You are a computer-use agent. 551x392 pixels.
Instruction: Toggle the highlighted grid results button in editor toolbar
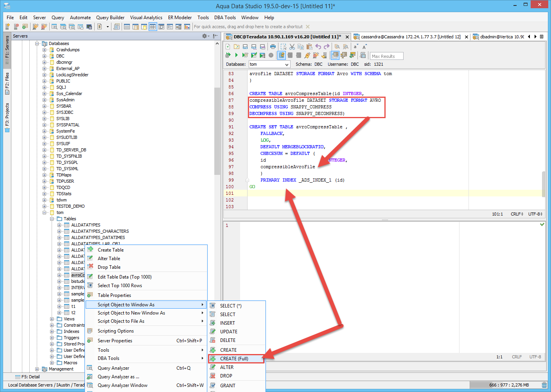(335, 55)
